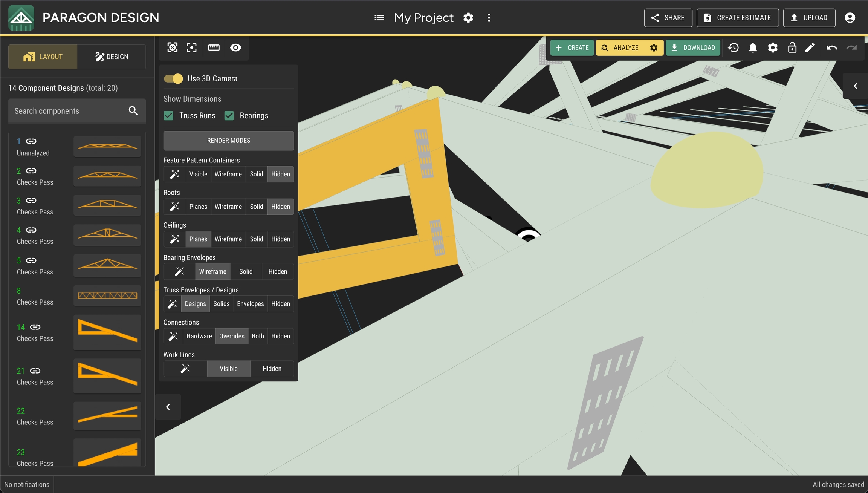Click the undo arrow icon

pyautogui.click(x=831, y=48)
